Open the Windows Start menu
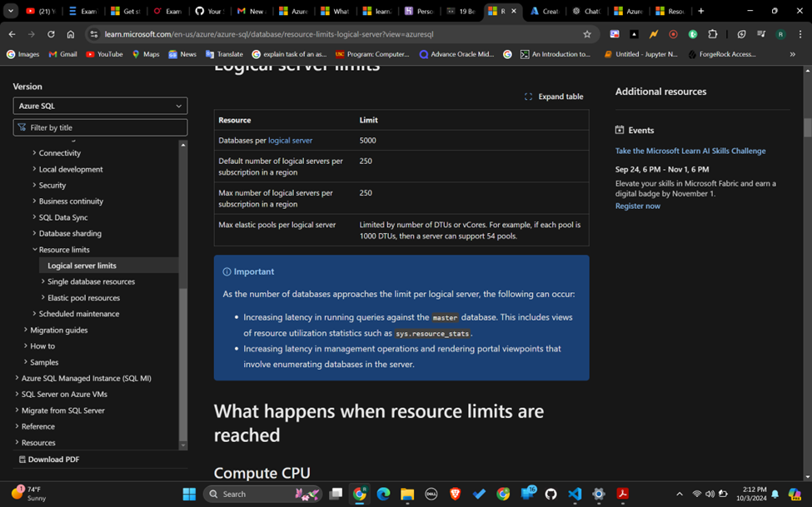The image size is (812, 507). (x=189, y=494)
